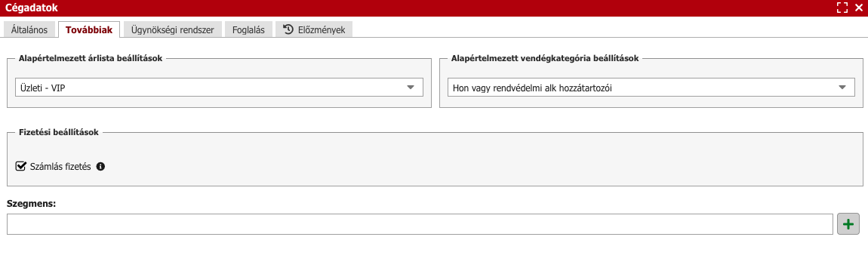Click into the Szegmens input field
Screen dimensions: 868x277
pyautogui.click(x=420, y=224)
